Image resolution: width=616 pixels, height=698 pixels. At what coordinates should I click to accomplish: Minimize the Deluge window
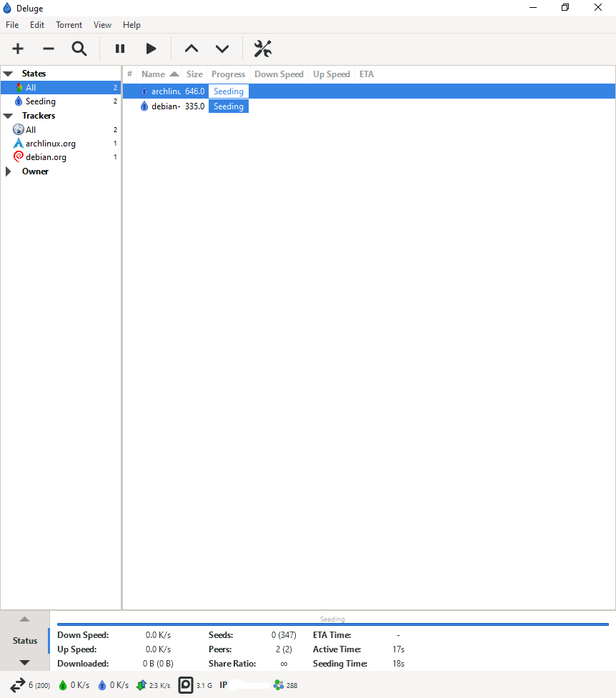coord(533,8)
